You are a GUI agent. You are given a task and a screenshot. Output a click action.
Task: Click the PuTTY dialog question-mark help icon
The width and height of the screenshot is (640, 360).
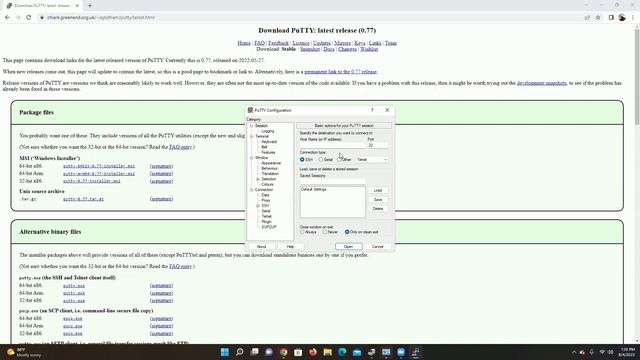372,110
